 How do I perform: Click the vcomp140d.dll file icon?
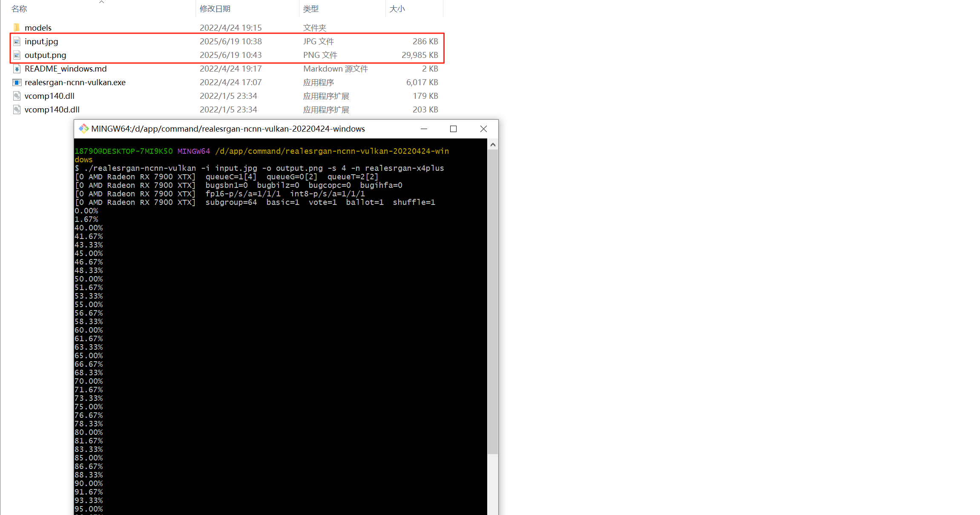pos(17,109)
